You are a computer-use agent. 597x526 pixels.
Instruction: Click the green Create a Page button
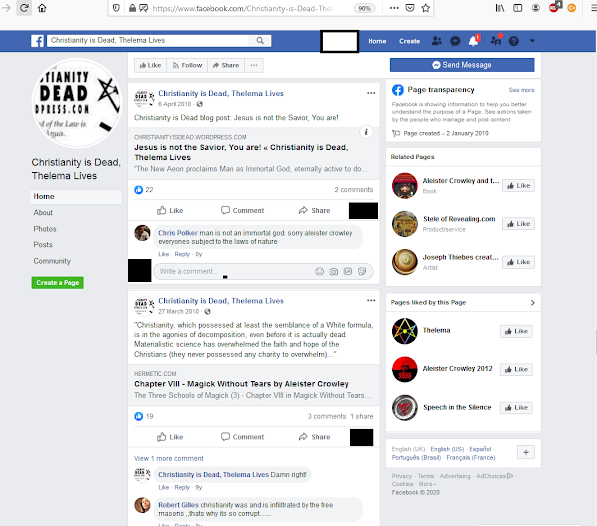click(57, 283)
